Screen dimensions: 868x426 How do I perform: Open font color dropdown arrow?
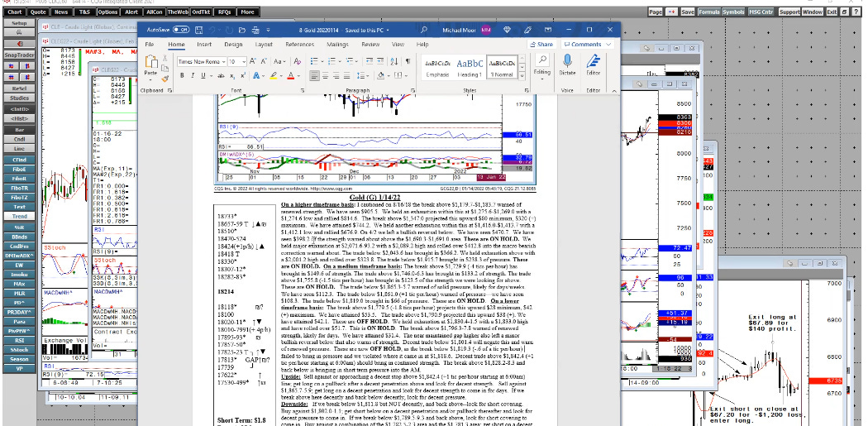click(298, 76)
